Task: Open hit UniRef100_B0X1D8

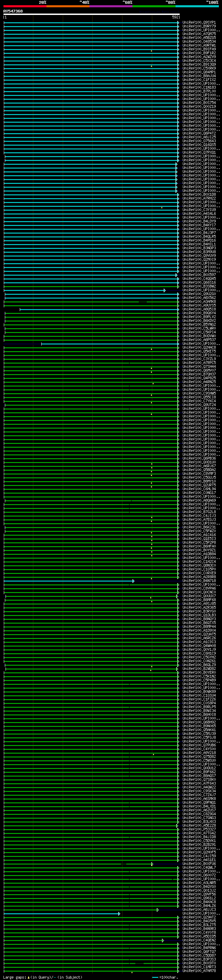Action: 199,194
